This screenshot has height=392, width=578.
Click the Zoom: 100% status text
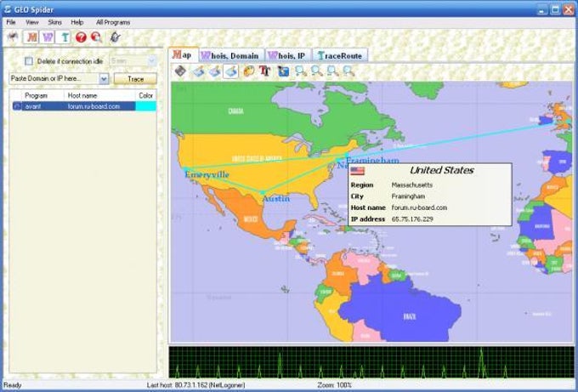pyautogui.click(x=334, y=385)
